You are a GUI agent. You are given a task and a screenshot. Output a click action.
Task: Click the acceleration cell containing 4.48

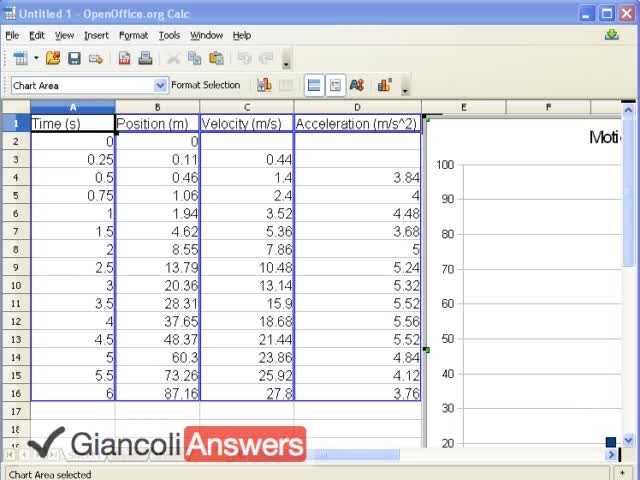[x=358, y=213]
